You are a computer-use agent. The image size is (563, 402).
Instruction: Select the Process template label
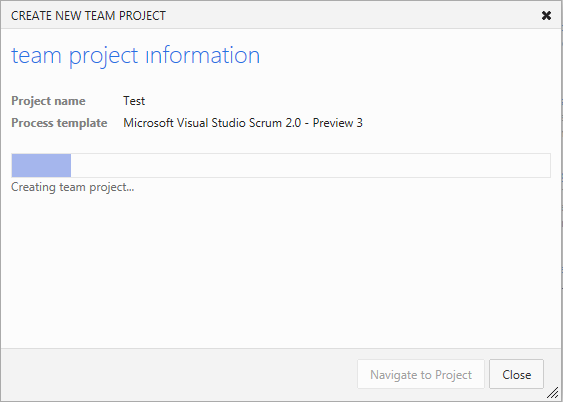coord(59,123)
